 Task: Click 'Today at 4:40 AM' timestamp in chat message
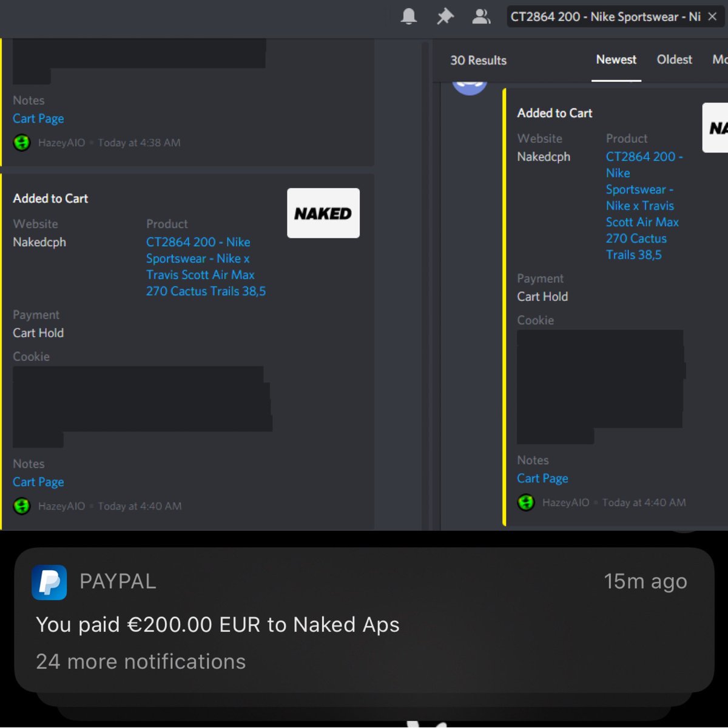140,506
